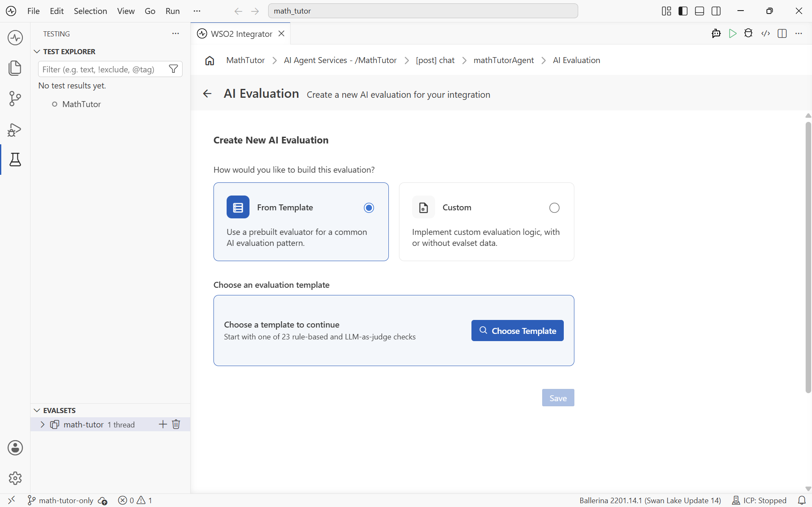Click the ICP: Stopped status entry
This screenshot has width=812, height=507.
(x=759, y=500)
